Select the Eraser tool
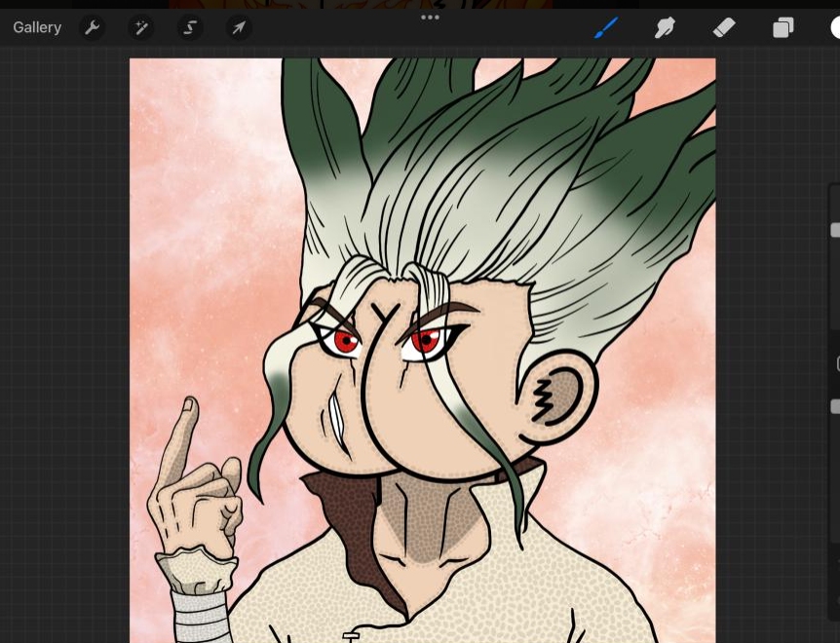Viewport: 840px width, 643px height. [x=724, y=27]
